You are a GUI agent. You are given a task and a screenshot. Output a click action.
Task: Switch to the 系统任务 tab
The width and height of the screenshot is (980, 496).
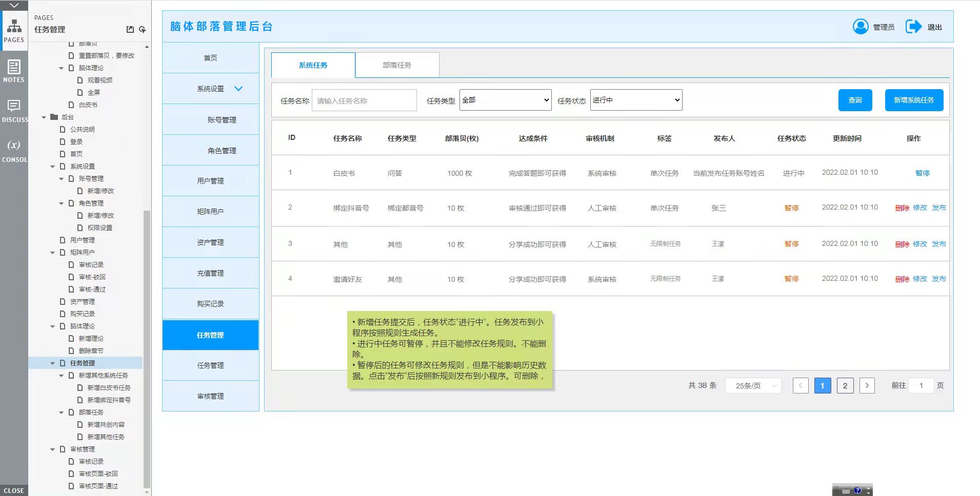[x=313, y=65]
